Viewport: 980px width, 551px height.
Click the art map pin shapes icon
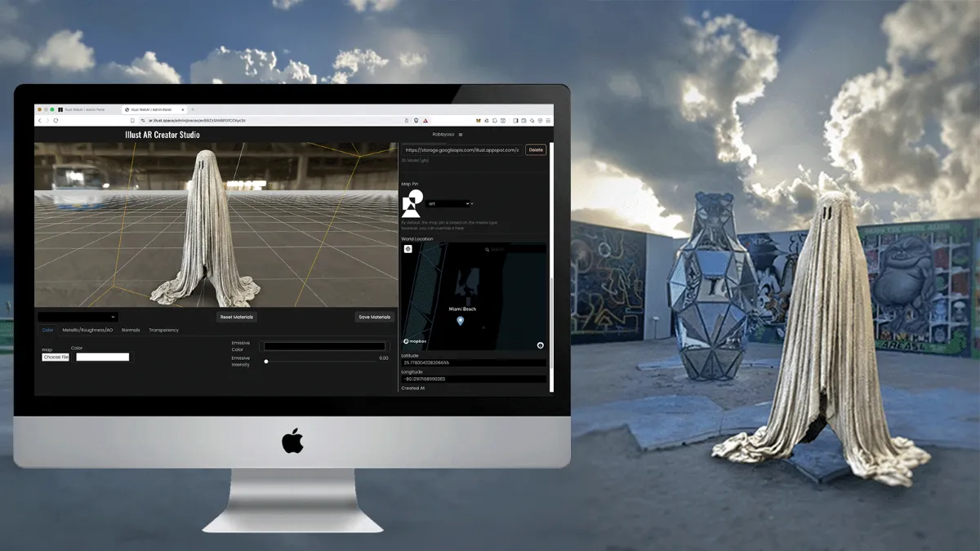pyautogui.click(x=412, y=204)
